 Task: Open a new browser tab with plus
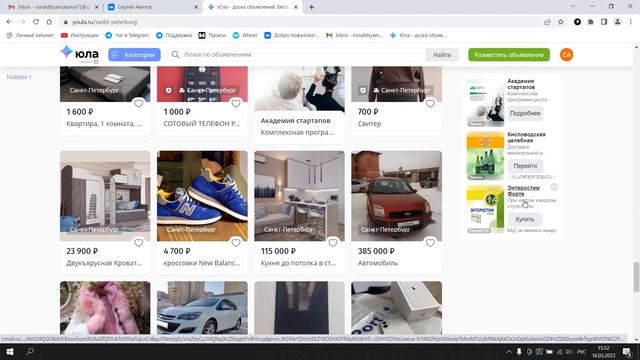(311, 7)
